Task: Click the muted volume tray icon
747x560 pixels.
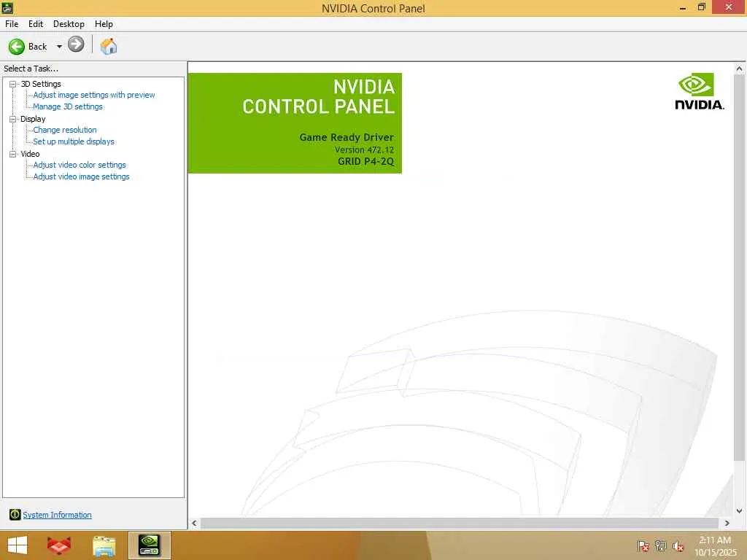Action: click(678, 545)
